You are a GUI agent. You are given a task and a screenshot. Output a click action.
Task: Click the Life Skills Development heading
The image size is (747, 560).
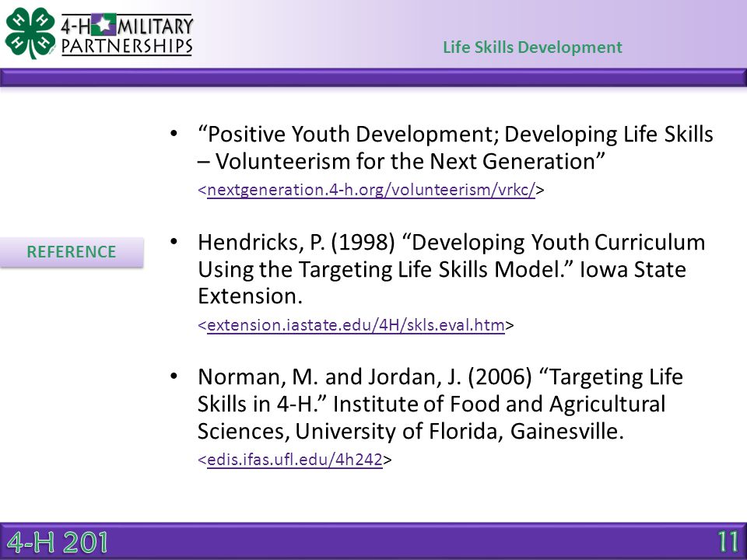532,47
